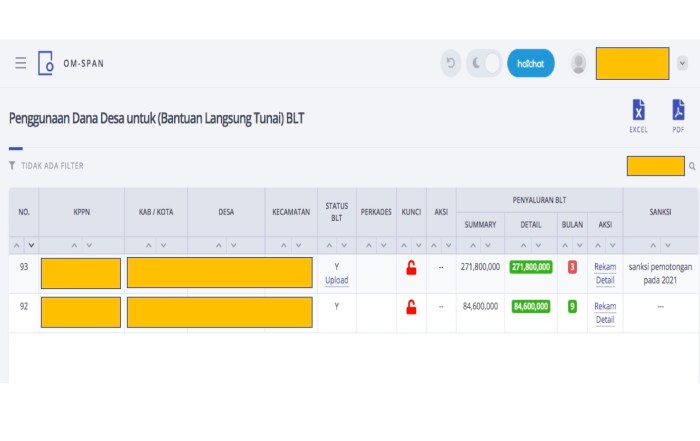Screen dimensions: 700x441
Task: Select summary value 271,800,000
Action: point(480,267)
